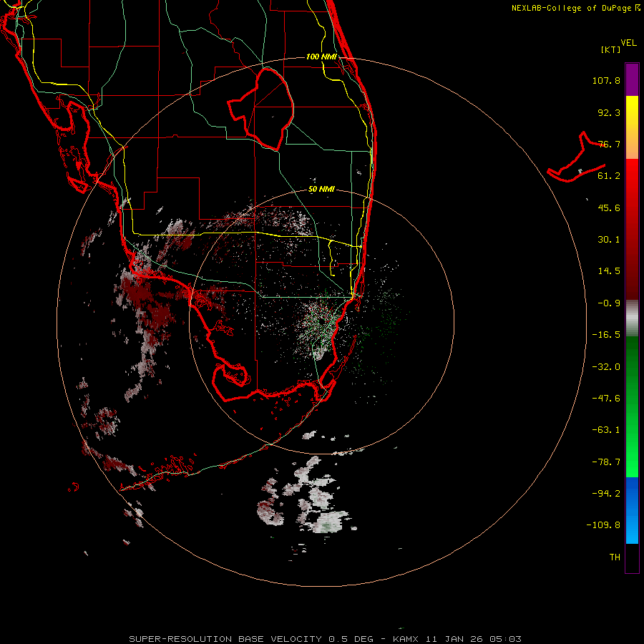Screen dimensions: 644x644
Task: Click the [KT] units label
Action: [x=610, y=49]
